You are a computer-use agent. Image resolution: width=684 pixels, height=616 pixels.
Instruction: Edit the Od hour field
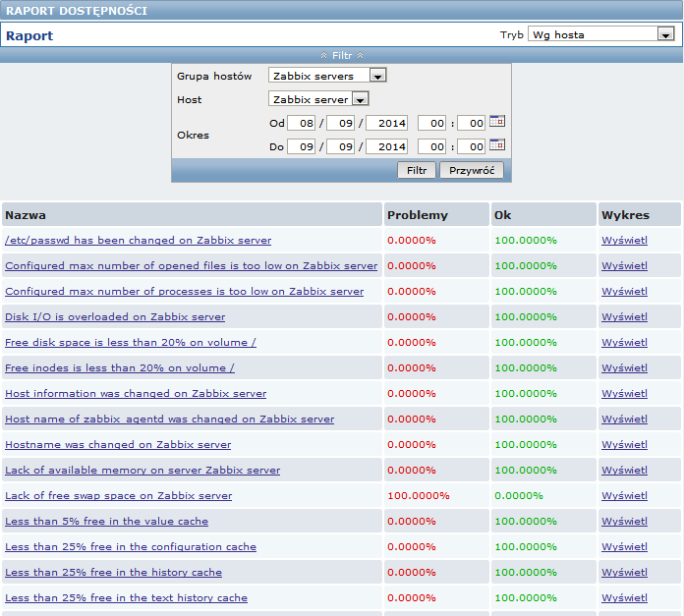tap(431, 124)
